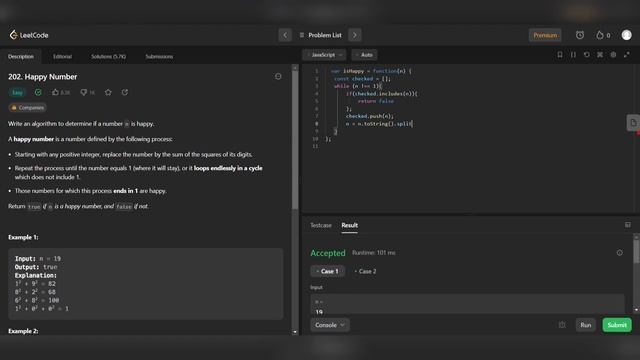This screenshot has height=360, width=640.
Task: Switch to the Description tab
Action: pos(21,56)
